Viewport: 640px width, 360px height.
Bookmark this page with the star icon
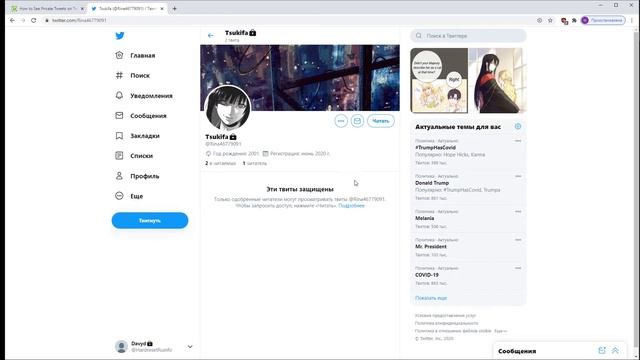[550, 20]
